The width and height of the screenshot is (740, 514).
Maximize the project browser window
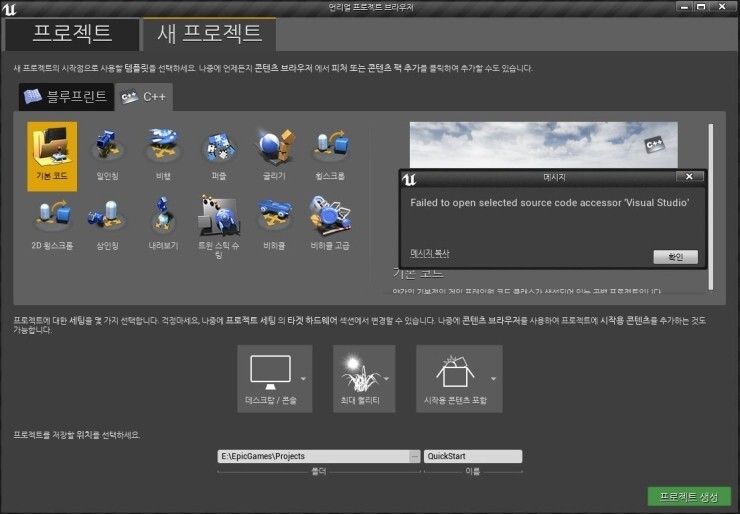701,7
